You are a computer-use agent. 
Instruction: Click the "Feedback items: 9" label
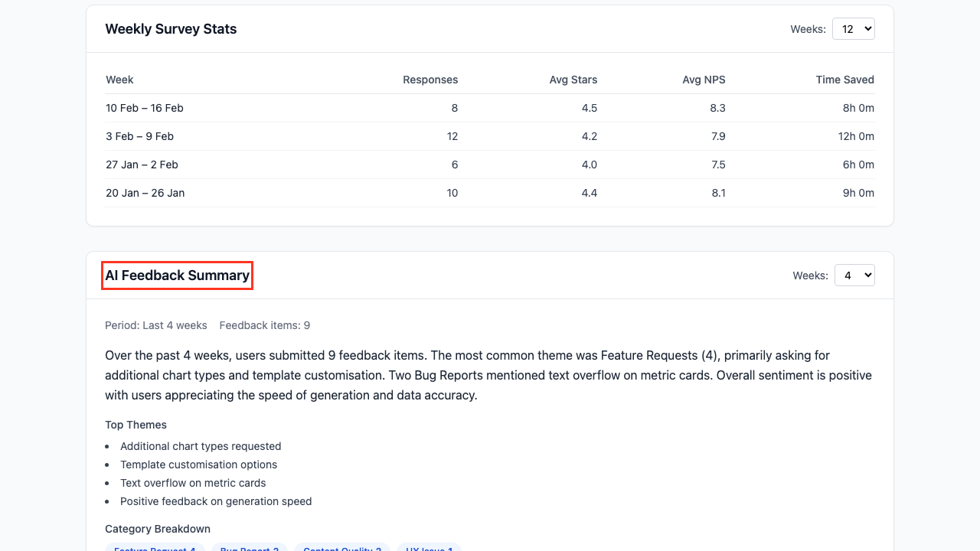(x=264, y=325)
